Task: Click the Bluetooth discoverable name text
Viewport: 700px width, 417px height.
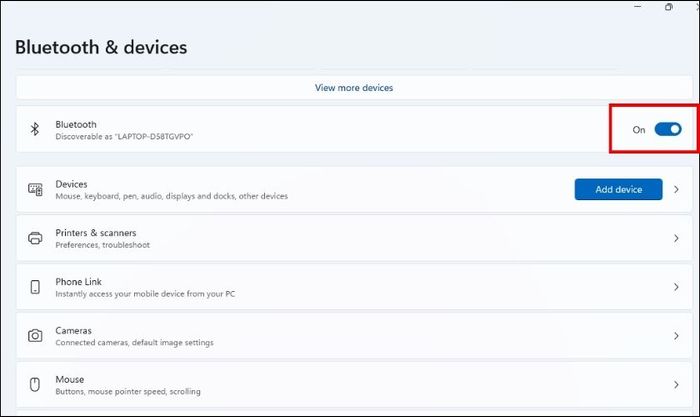Action: click(124, 136)
